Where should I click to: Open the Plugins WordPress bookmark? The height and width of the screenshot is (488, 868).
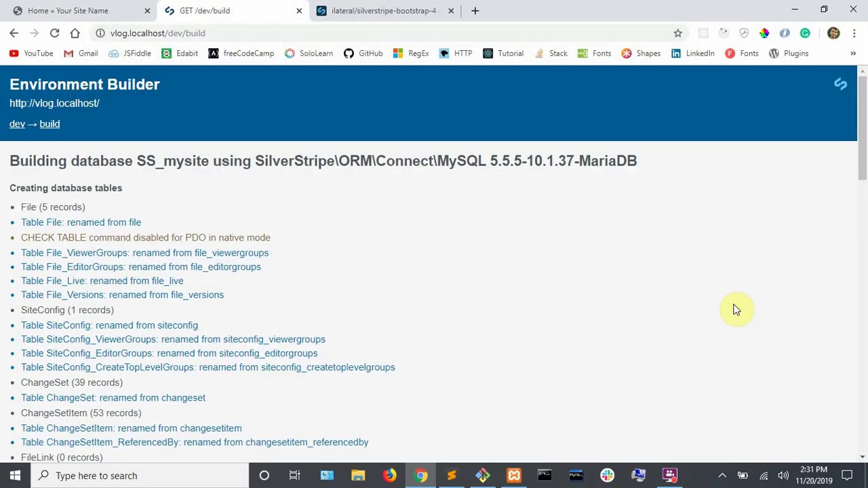[789, 54]
